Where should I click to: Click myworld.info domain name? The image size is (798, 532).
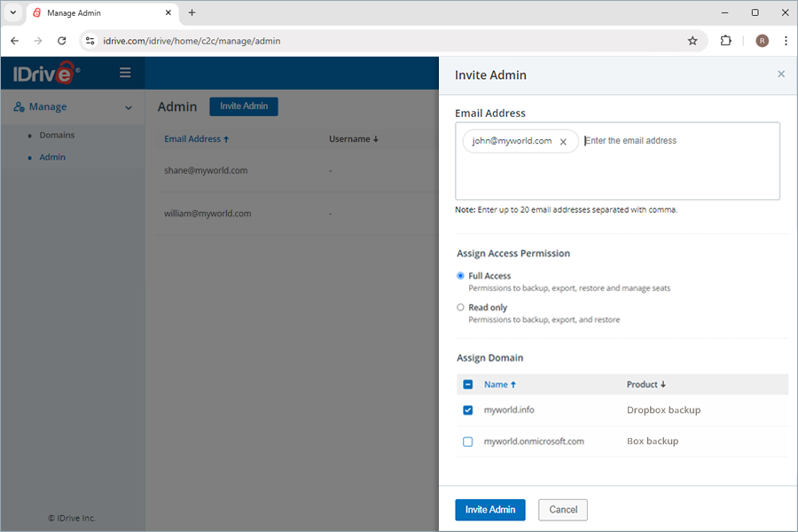coord(509,410)
